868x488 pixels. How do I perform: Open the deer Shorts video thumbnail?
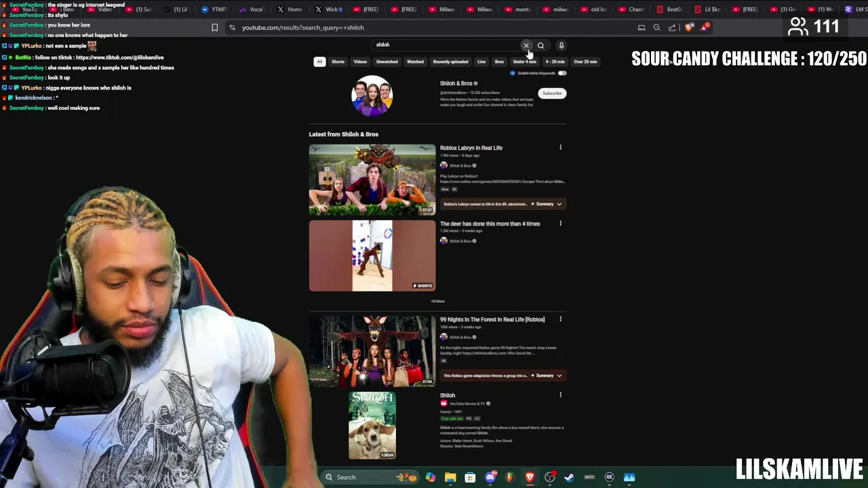pyautogui.click(x=372, y=256)
